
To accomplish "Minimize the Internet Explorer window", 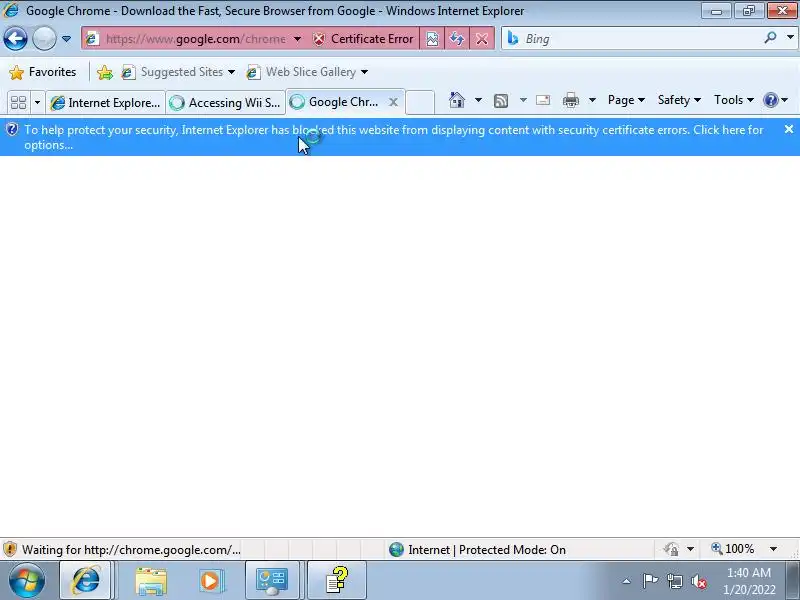I will 716,11.
